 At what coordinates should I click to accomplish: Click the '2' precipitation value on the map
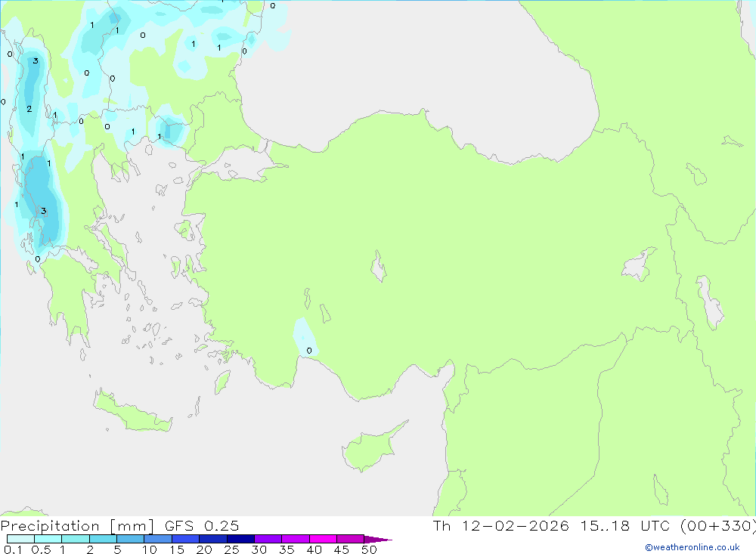[29, 109]
